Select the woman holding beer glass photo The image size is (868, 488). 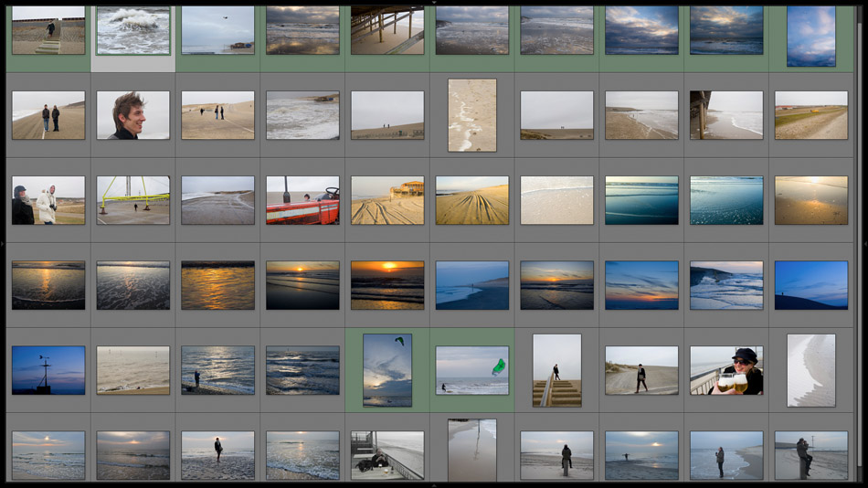click(726, 370)
